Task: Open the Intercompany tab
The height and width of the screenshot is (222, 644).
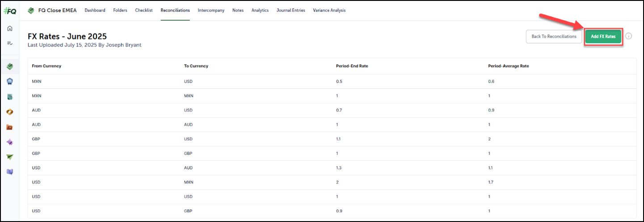Action: click(211, 10)
